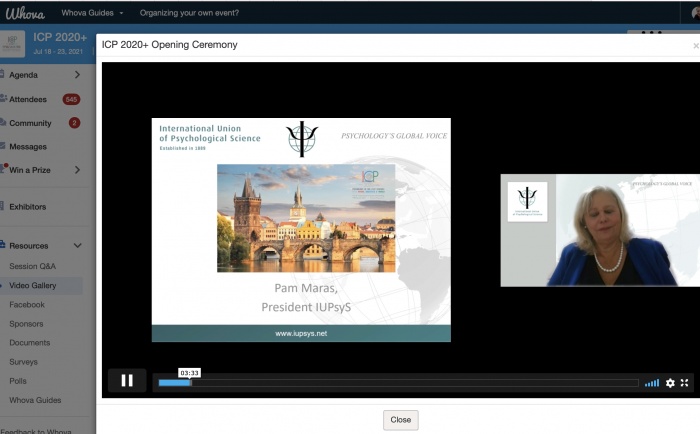700x434 pixels.
Task: Go to the Community section
Action: pyautogui.click(x=30, y=123)
